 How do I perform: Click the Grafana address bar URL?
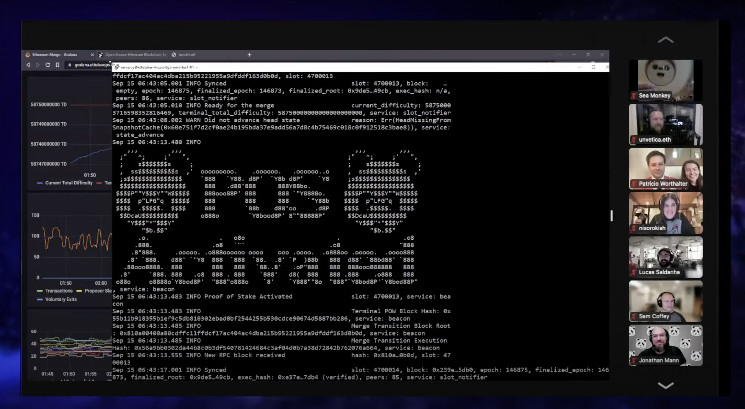[92, 65]
